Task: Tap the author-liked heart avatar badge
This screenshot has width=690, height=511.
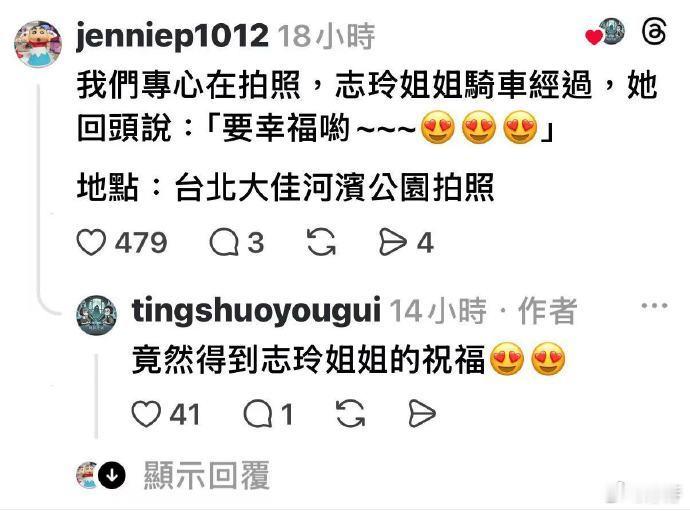Action: (606, 32)
